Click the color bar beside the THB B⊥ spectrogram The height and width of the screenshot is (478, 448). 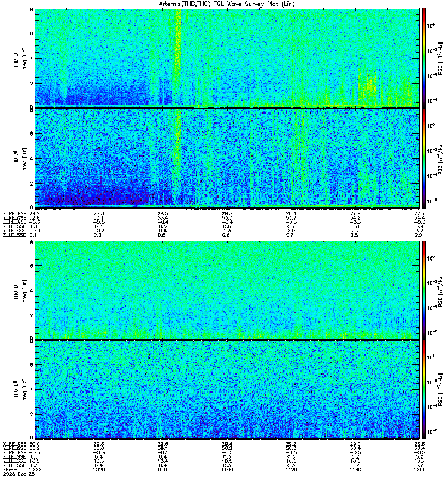(424, 58)
